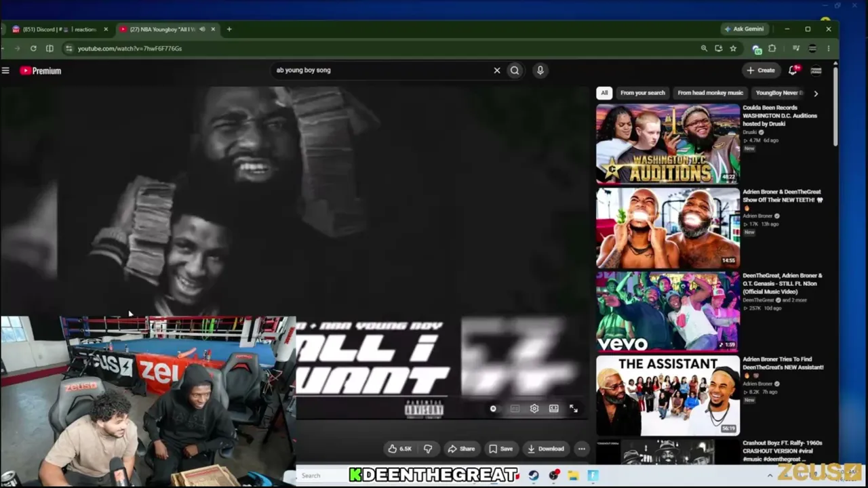Viewport: 868px width, 488px height.
Task: Share the video
Action: click(x=461, y=449)
